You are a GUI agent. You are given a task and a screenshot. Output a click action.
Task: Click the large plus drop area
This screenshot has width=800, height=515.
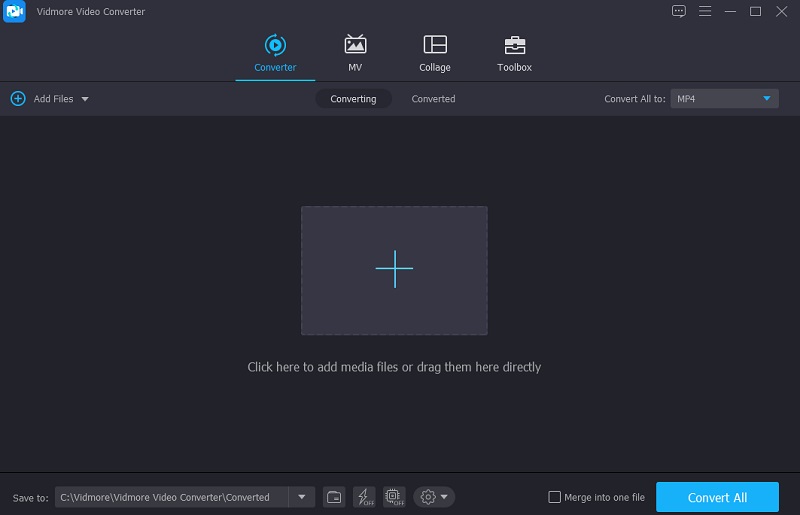pos(394,270)
